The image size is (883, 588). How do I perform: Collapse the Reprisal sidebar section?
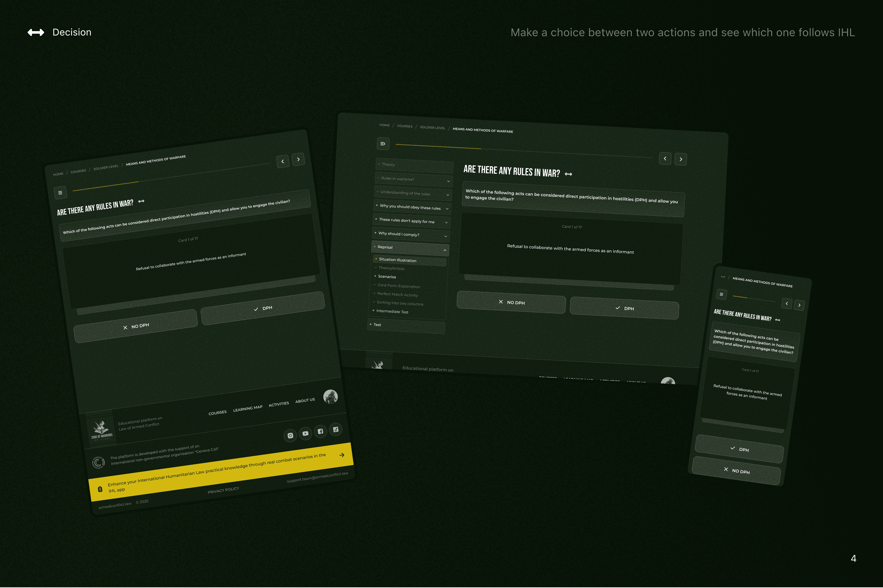(x=445, y=250)
